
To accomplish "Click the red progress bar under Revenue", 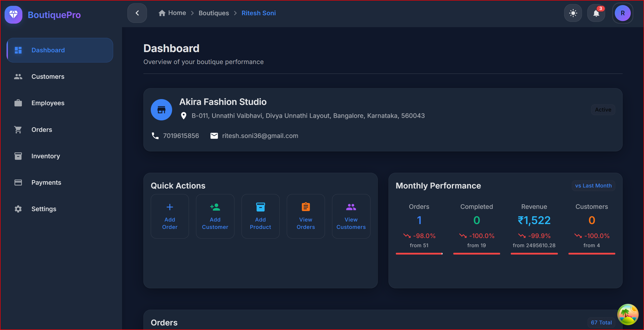I will 534,254.
